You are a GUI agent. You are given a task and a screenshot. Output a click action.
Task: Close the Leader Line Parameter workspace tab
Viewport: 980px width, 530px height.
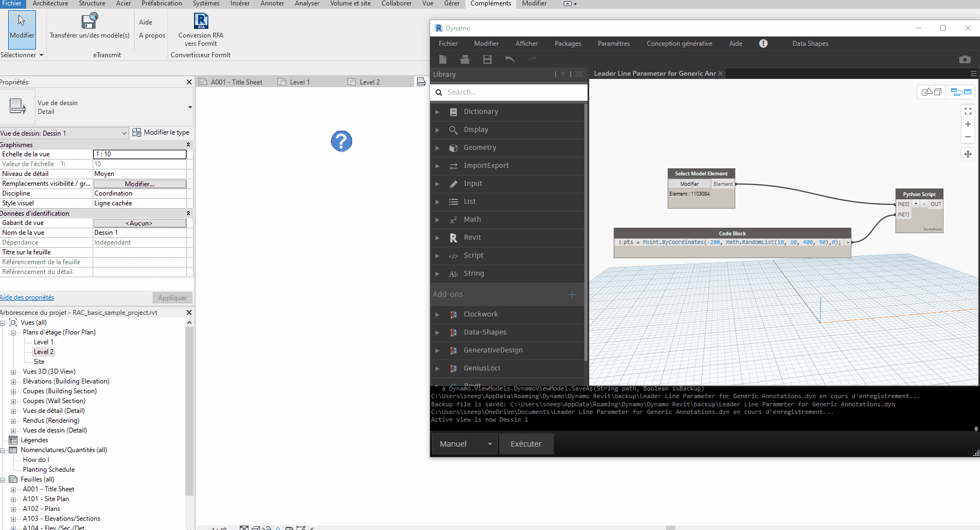[x=721, y=74]
